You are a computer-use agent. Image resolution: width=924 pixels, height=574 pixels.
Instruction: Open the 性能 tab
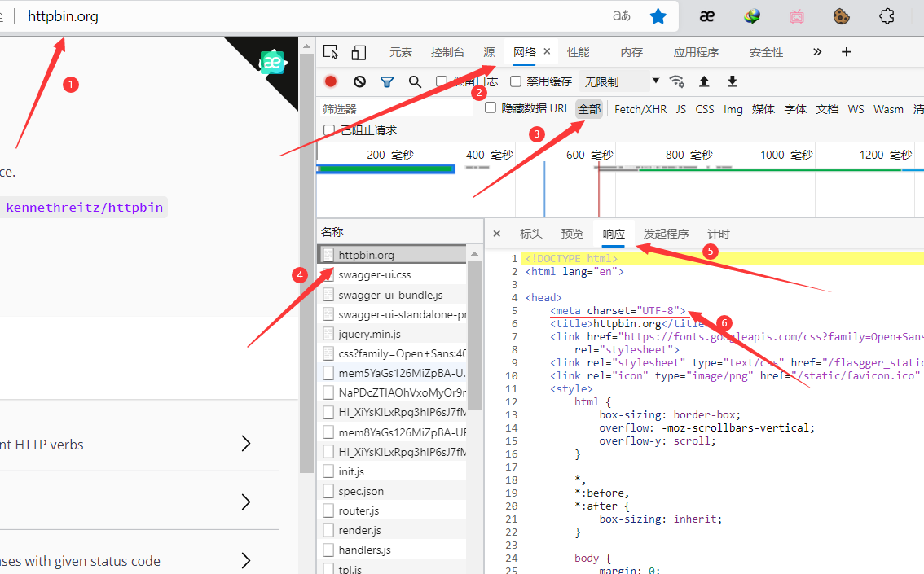(x=578, y=52)
